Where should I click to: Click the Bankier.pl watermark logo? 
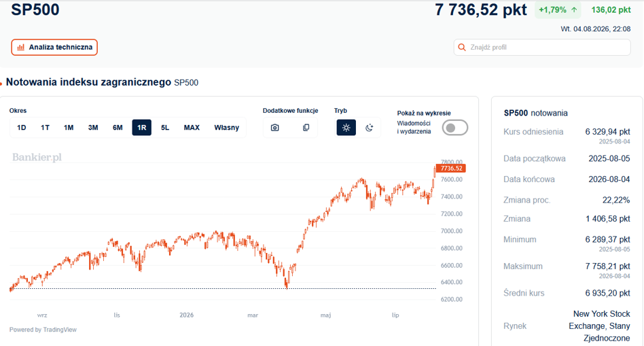click(37, 158)
